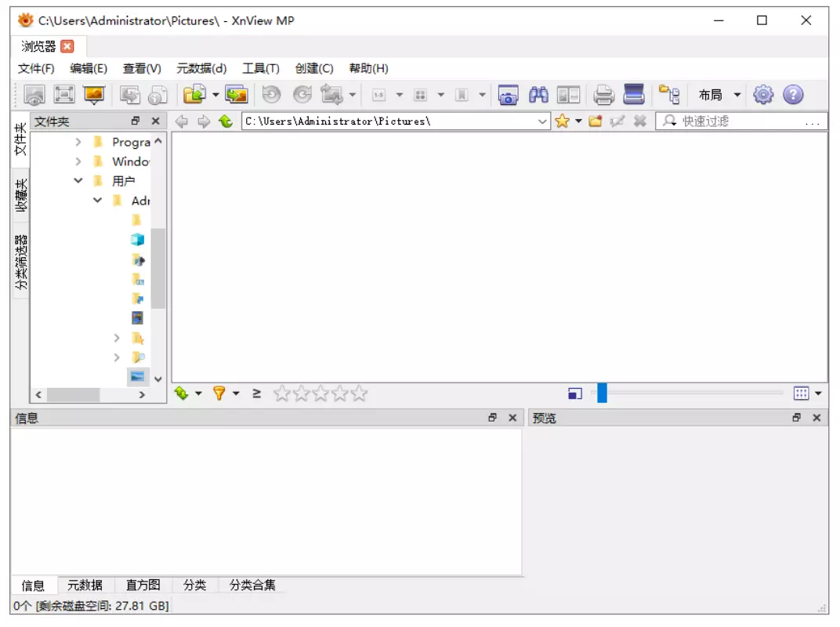Open the 查看(V) menu
Image resolution: width=840 pixels, height=627 pixels.
pyautogui.click(x=142, y=69)
